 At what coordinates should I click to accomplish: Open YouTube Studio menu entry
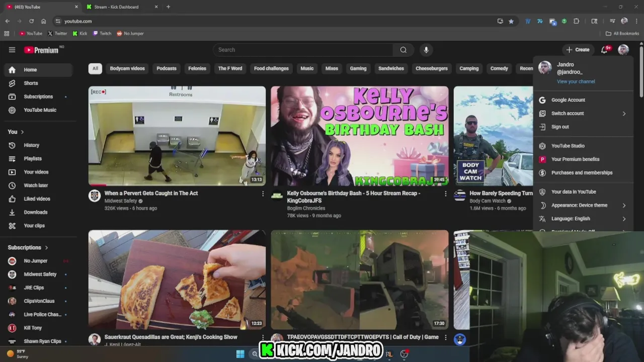point(583,146)
